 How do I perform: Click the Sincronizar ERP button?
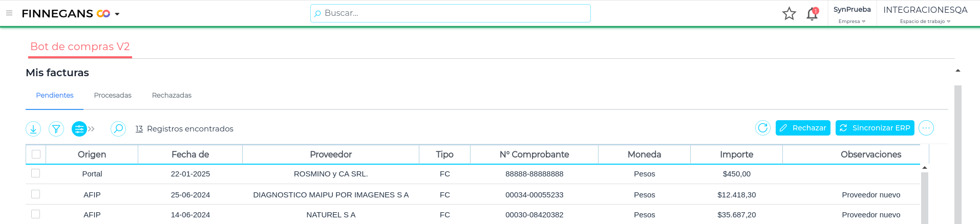tap(875, 128)
